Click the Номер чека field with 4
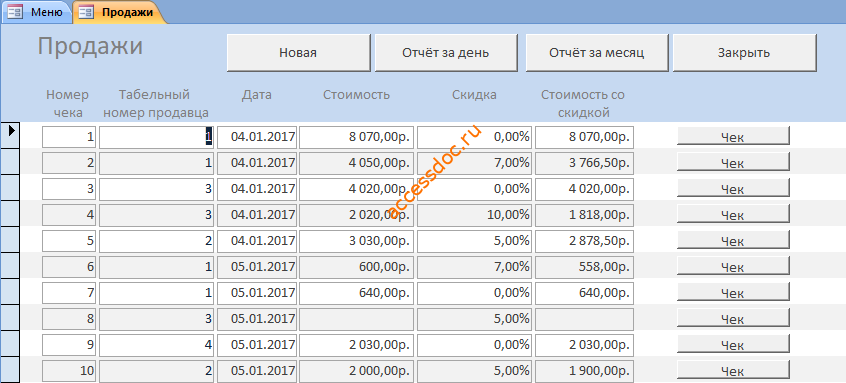This screenshot has width=846, height=383. pos(69,215)
